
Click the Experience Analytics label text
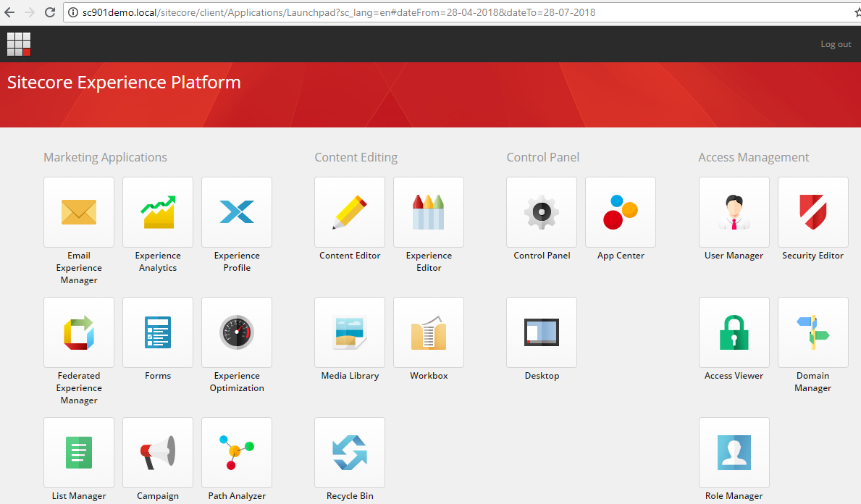click(x=158, y=261)
